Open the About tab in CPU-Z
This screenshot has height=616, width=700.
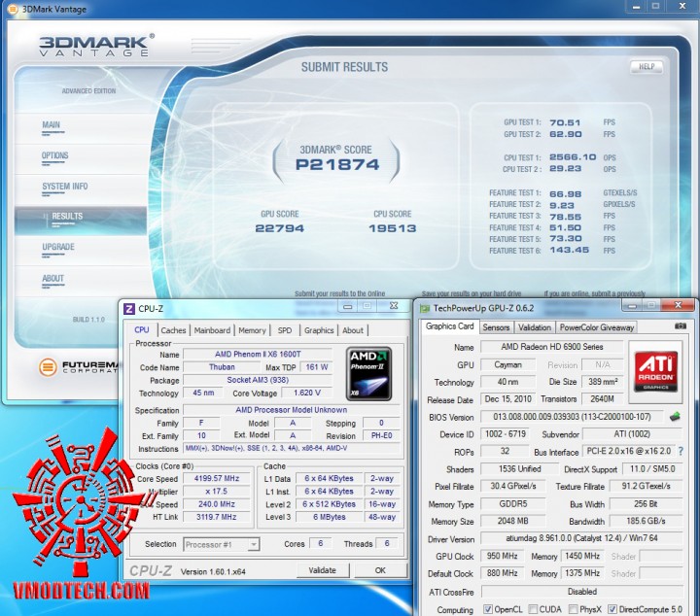(353, 330)
